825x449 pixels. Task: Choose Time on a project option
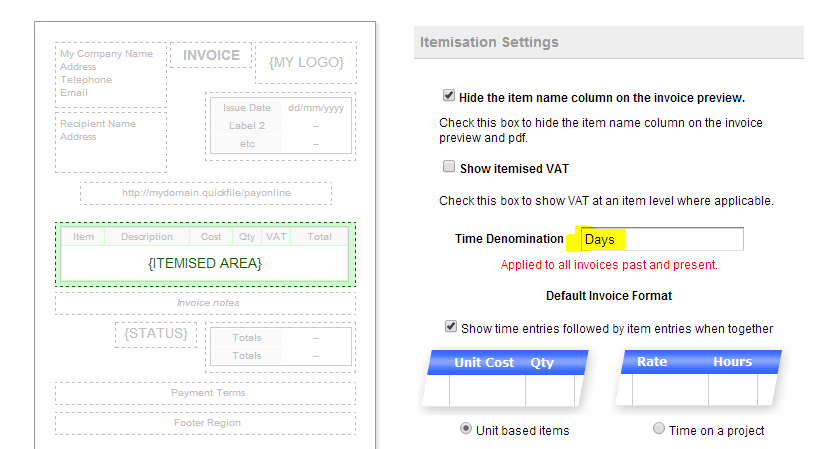(658, 430)
